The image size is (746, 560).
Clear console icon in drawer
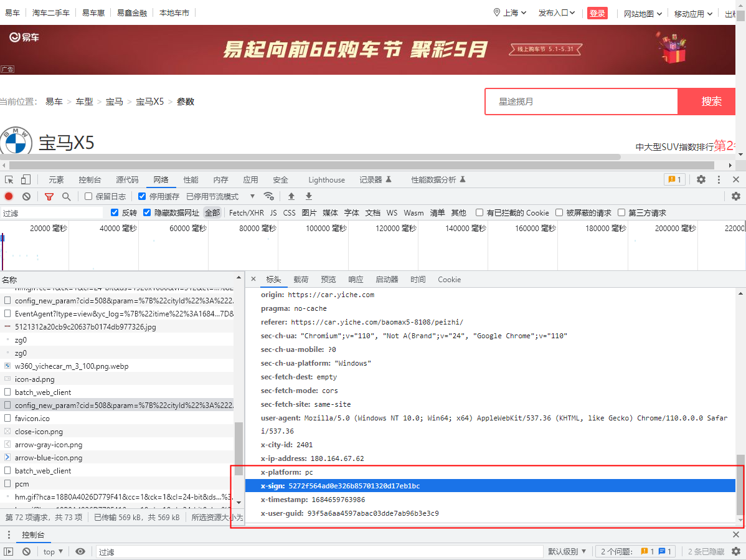pos(27,551)
